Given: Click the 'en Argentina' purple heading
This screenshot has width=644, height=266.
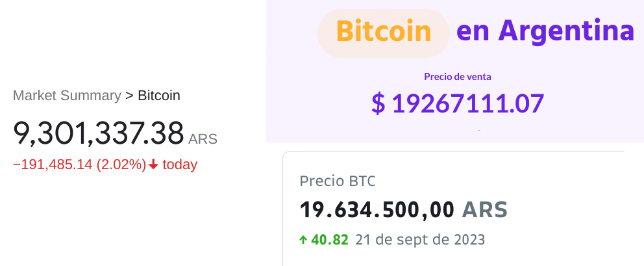Looking at the screenshot, I should click(545, 31).
